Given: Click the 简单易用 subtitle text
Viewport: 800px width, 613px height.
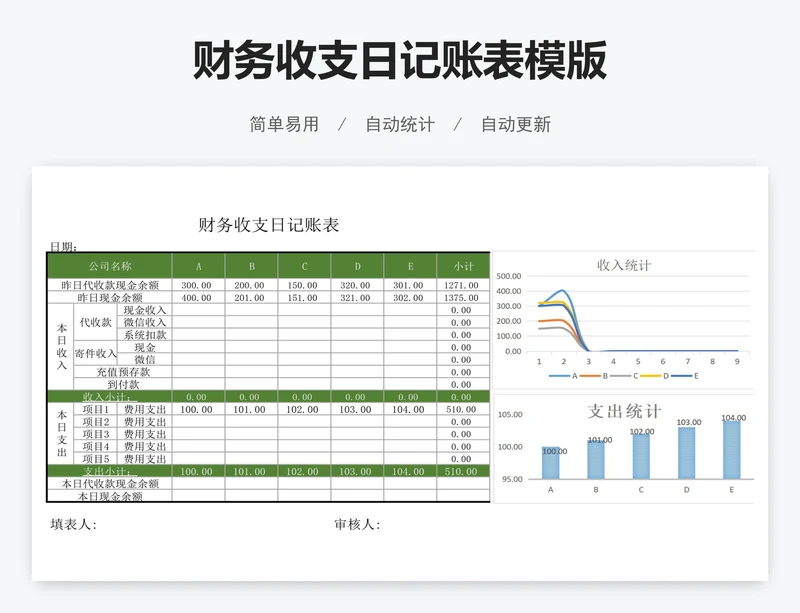Looking at the screenshot, I should click(284, 125).
